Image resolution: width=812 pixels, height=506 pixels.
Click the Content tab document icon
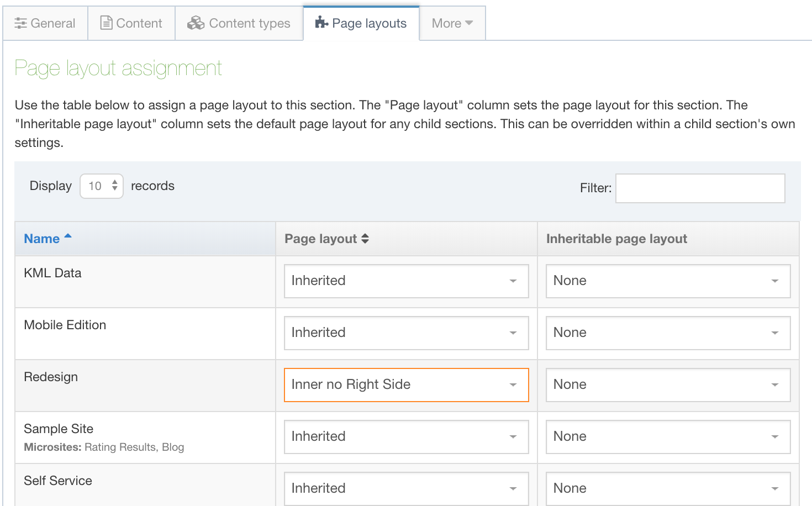(x=106, y=23)
